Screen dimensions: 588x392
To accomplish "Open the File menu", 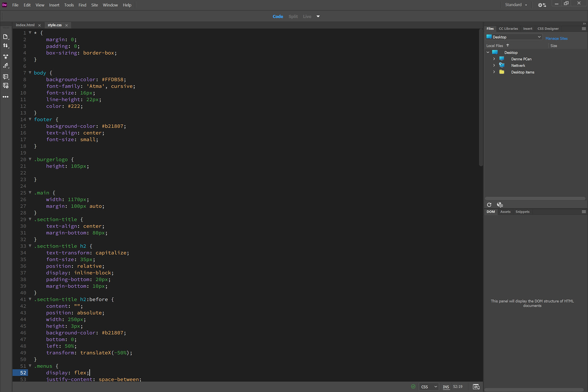I will 15,5.
